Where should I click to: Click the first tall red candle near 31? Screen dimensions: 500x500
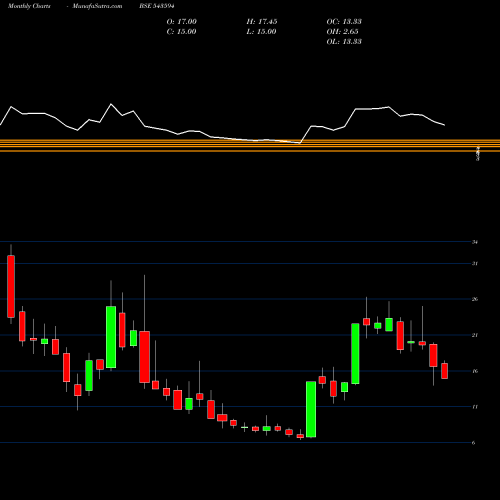[11, 286]
